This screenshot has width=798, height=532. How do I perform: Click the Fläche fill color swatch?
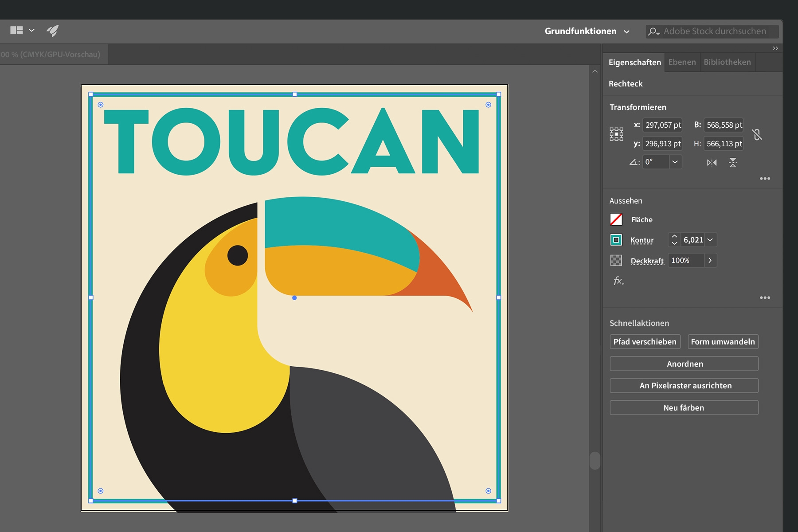(616, 219)
